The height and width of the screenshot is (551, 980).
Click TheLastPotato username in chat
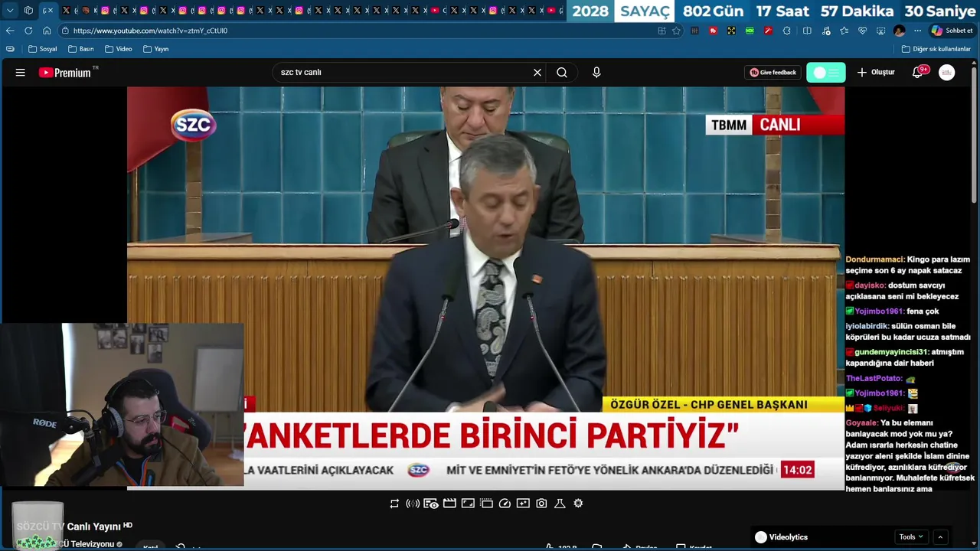point(874,379)
